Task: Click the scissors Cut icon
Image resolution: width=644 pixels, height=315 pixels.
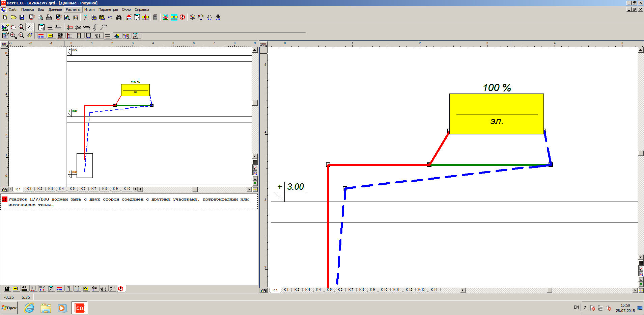Action: click(x=85, y=17)
